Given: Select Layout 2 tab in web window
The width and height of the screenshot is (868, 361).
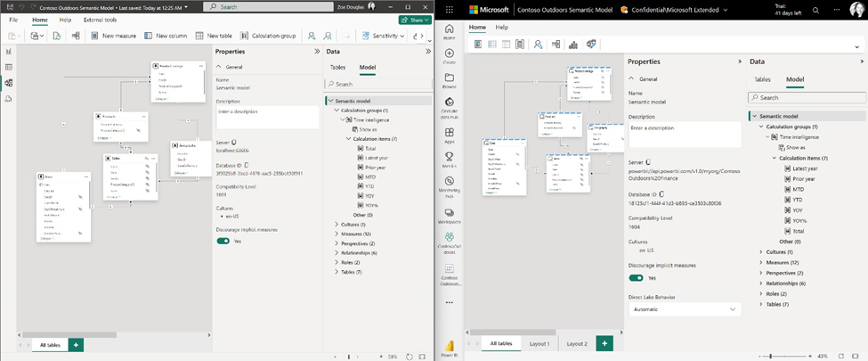Looking at the screenshot, I should pos(577,344).
